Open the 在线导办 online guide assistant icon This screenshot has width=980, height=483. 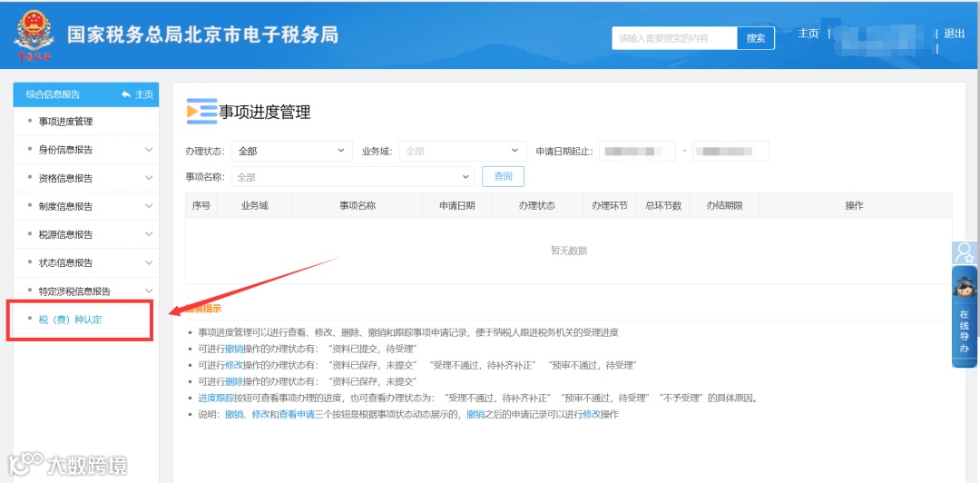pyautogui.click(x=965, y=317)
